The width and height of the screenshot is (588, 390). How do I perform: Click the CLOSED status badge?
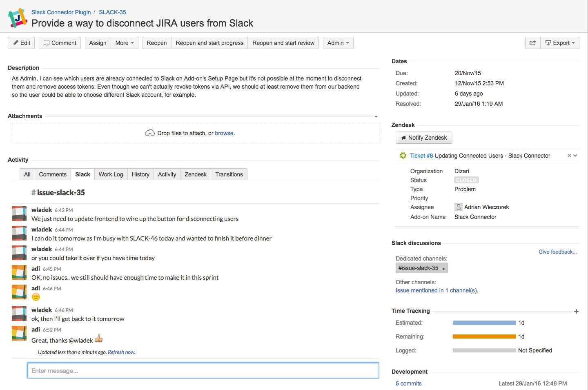[466, 180]
